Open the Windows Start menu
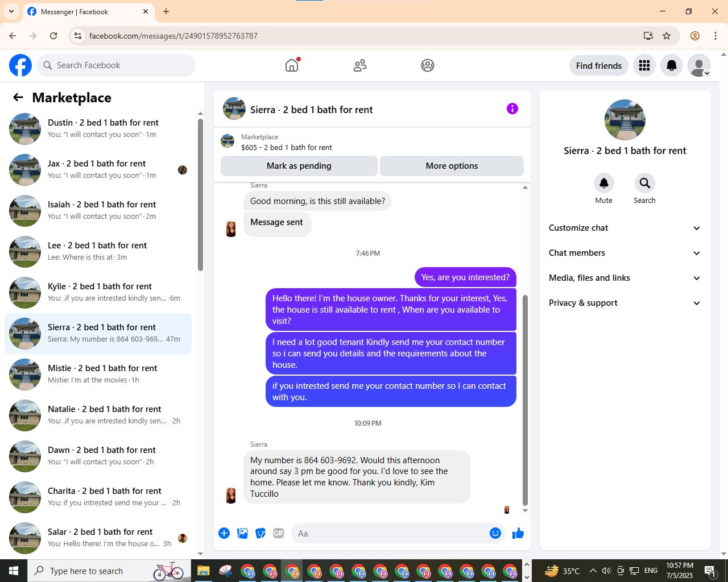This screenshot has height=582, width=728. pyautogui.click(x=14, y=571)
